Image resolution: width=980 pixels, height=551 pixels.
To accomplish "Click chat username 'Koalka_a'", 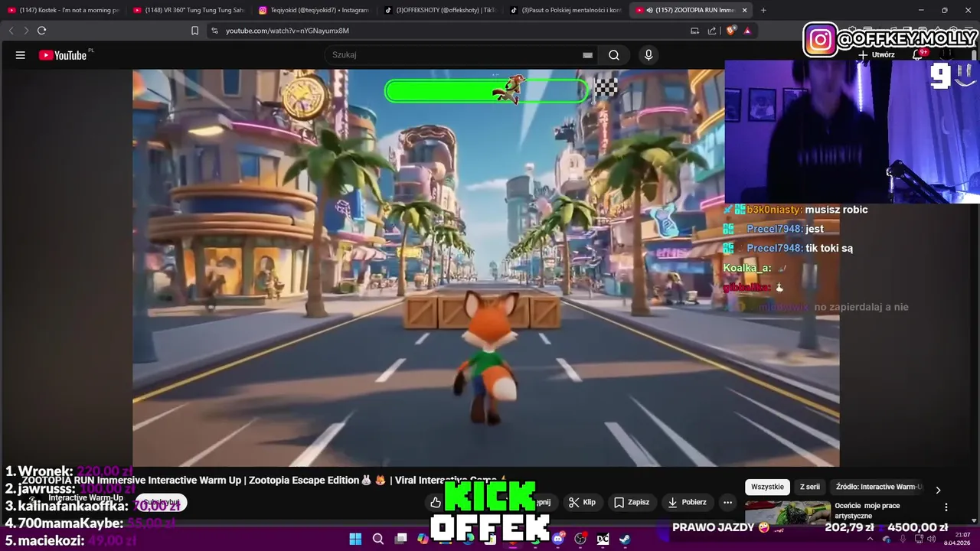I will 746,268.
